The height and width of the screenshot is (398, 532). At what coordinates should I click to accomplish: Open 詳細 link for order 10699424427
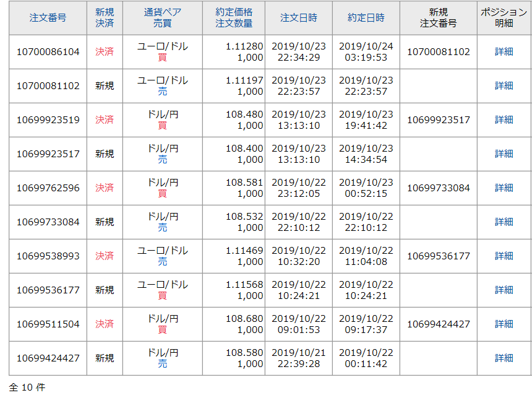[504, 358]
